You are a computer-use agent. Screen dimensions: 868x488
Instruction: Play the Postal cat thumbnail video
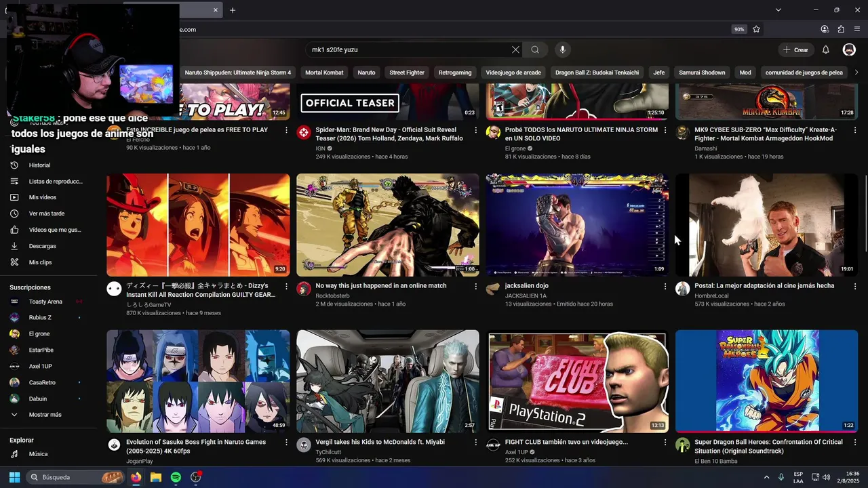767,225
